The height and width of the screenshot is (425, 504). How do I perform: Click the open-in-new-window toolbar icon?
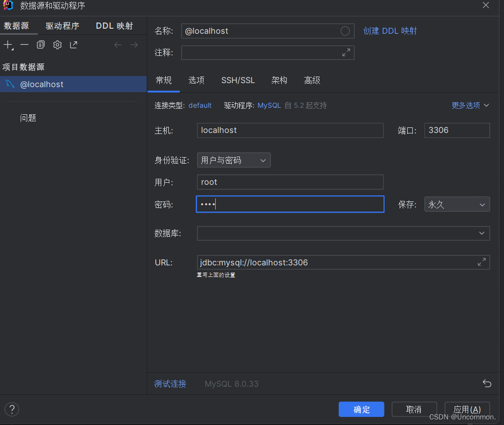73,44
